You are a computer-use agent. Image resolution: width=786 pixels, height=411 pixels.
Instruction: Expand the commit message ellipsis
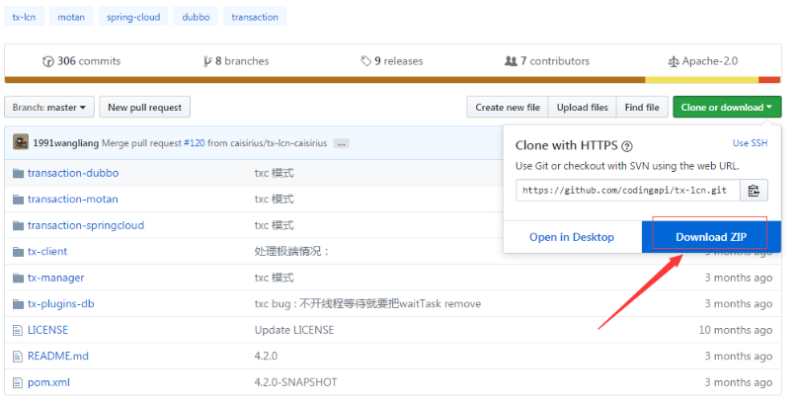[341, 143]
